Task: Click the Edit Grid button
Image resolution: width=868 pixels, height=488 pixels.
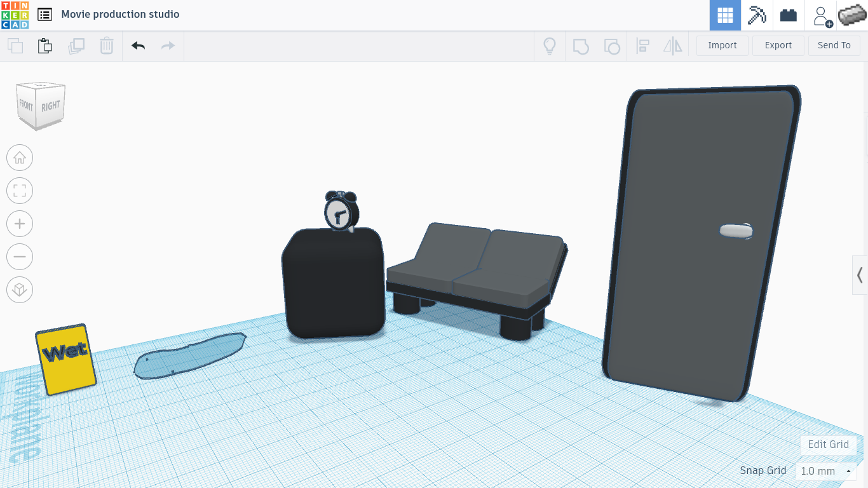Action: [x=829, y=445]
